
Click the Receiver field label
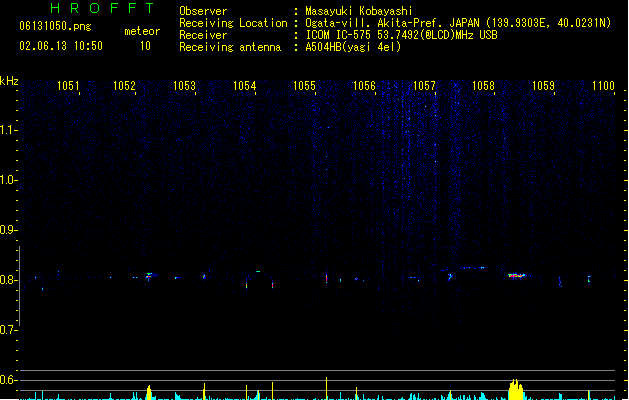pos(203,35)
